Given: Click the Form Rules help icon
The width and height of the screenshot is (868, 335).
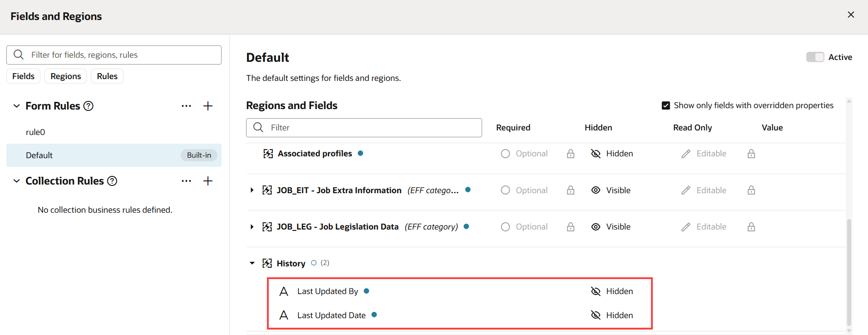Looking at the screenshot, I should coord(89,106).
